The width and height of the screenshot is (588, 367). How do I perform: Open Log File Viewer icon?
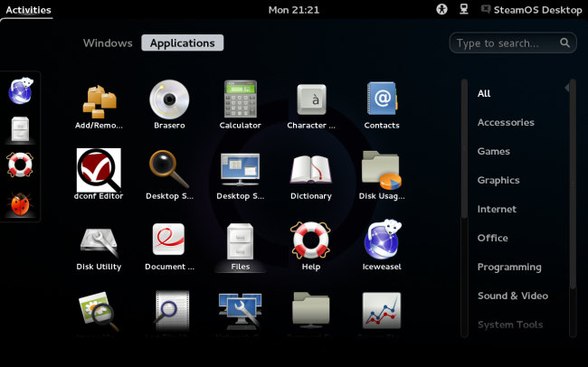171,311
